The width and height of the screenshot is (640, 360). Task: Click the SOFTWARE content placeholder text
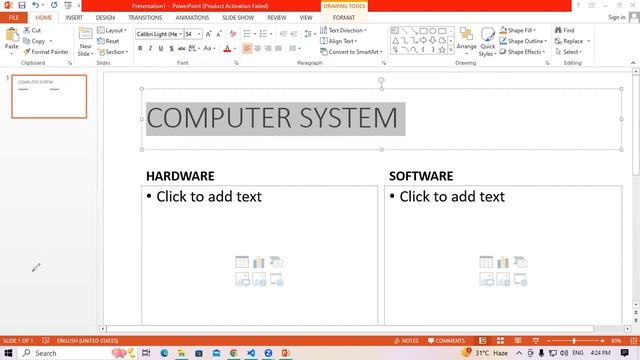pos(452,197)
